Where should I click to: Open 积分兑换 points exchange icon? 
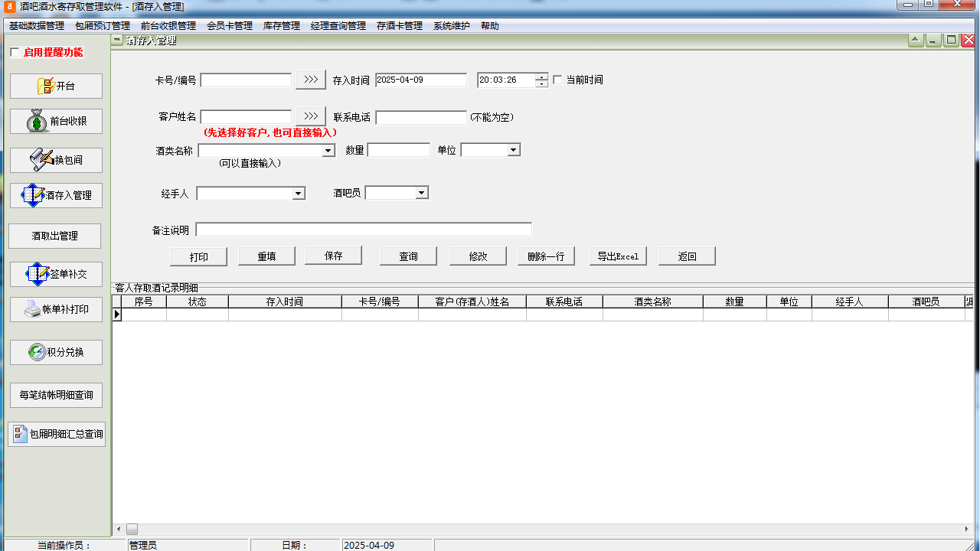(37, 352)
